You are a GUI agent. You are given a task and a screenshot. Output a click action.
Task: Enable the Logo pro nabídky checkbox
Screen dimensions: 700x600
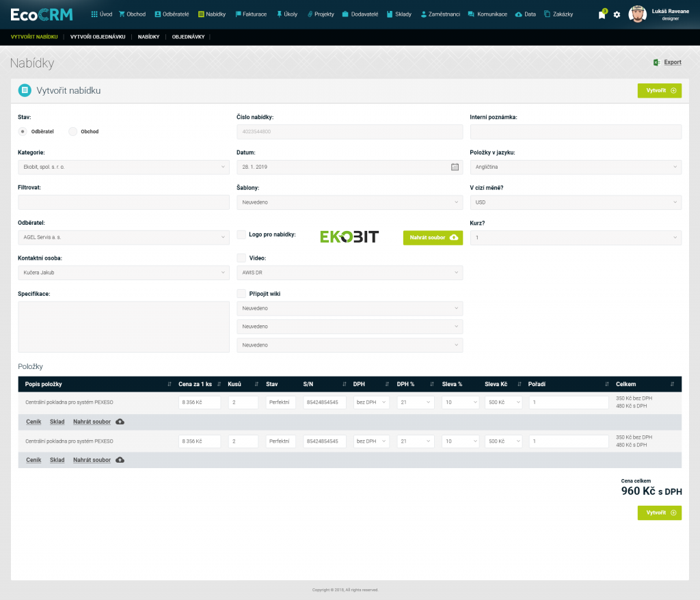(241, 234)
